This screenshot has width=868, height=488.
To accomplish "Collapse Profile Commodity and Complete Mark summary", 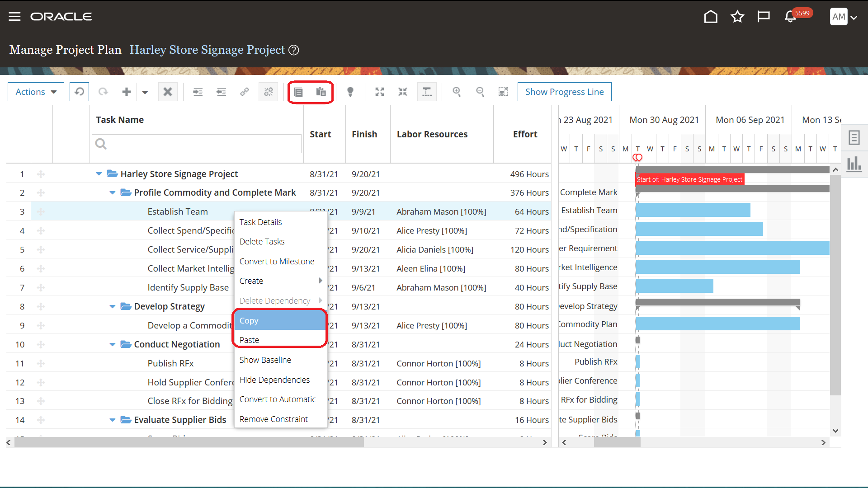I will (x=113, y=193).
